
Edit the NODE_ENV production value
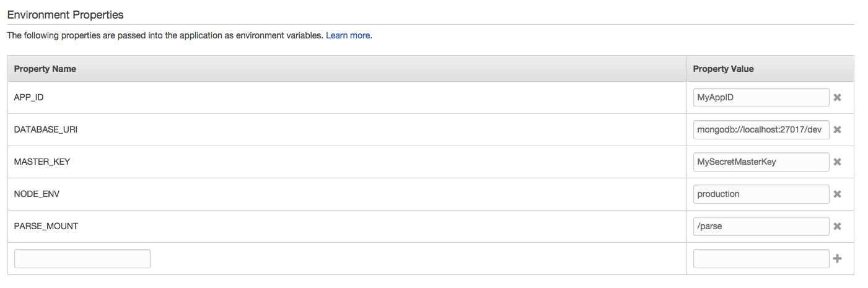tap(761, 194)
